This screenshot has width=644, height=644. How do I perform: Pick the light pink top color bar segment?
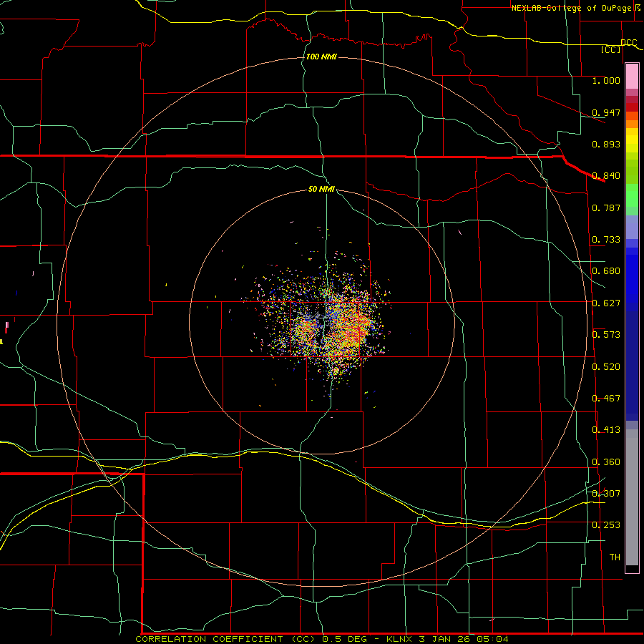tap(632, 77)
